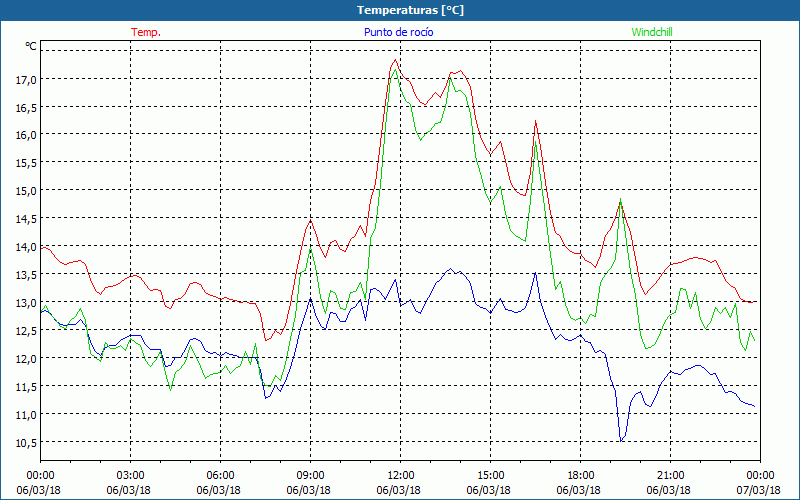The image size is (800, 500).
Task: Click the 10,5 y-axis value
Action: point(26,442)
